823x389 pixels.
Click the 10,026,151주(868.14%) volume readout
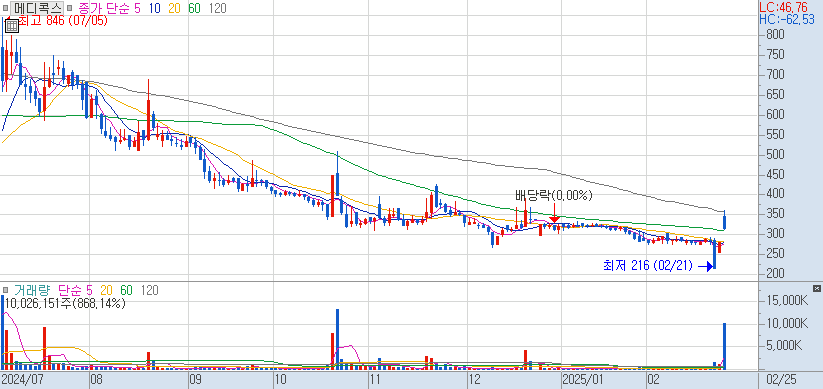(x=66, y=303)
